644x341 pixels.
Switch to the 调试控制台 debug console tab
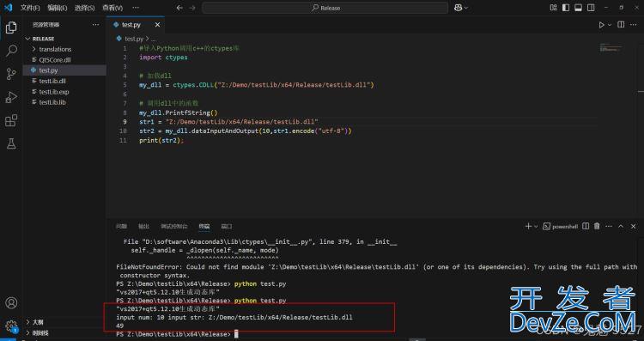174,227
